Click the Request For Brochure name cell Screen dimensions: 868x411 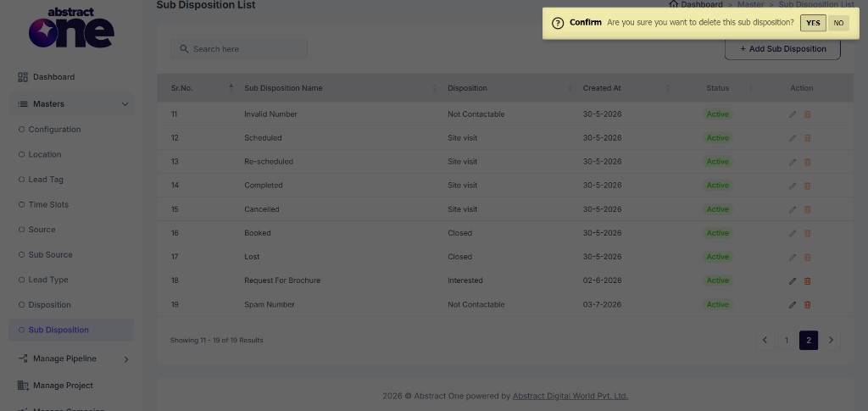[282, 280]
